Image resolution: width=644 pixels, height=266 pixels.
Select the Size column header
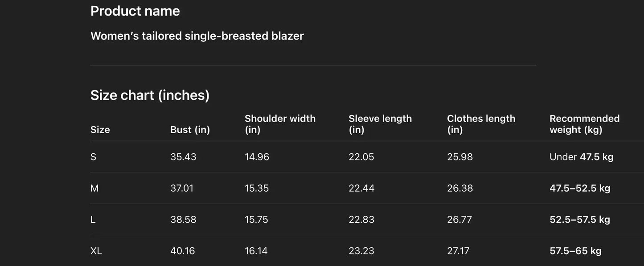click(x=100, y=130)
